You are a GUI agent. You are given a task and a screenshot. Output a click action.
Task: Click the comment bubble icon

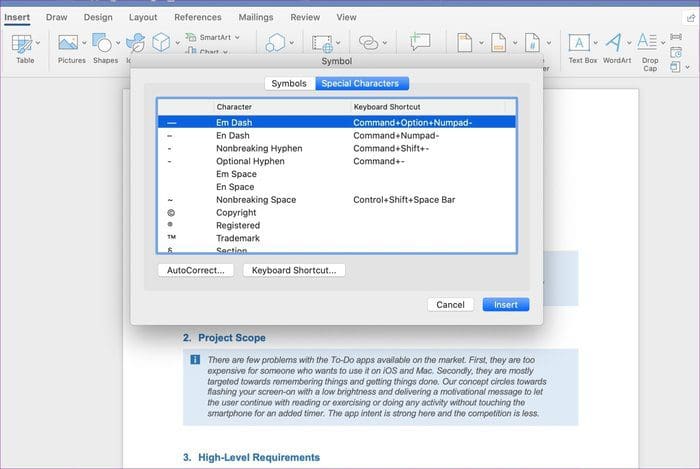(x=420, y=42)
